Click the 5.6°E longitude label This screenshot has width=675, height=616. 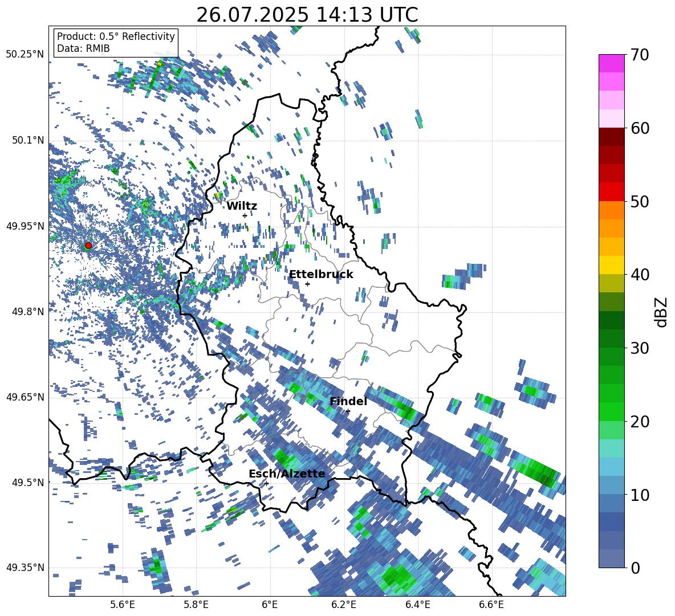coord(123,605)
